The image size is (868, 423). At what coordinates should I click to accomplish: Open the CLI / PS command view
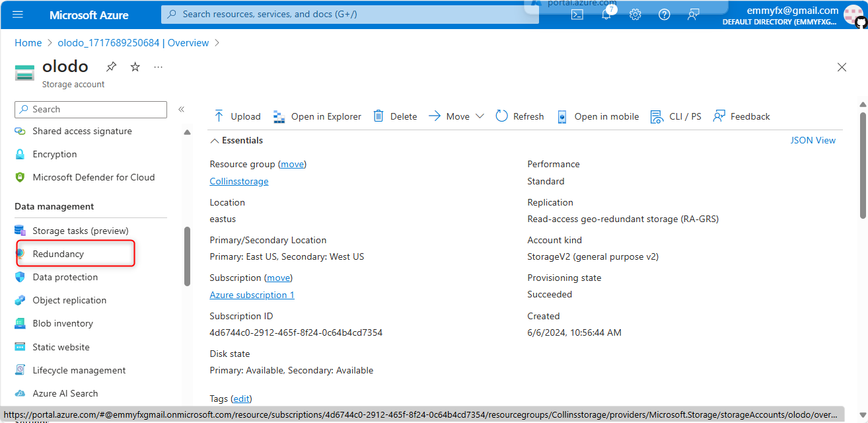click(676, 116)
